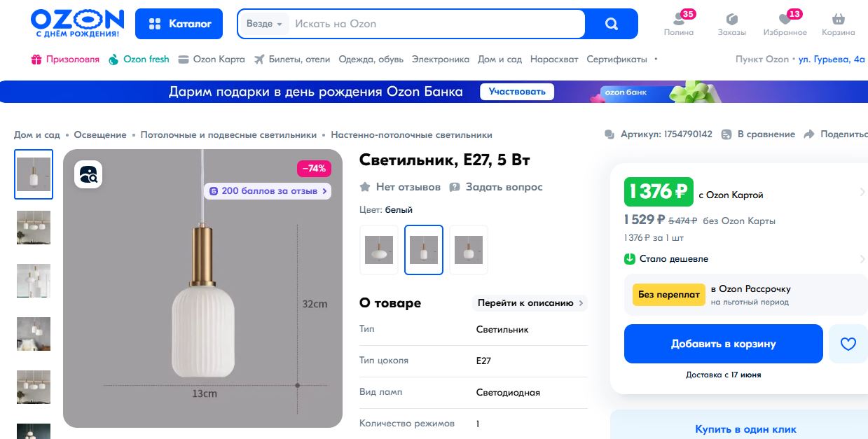This screenshot has height=439, width=868.
Task: Open the Заказы box icon
Action: pos(732,19)
